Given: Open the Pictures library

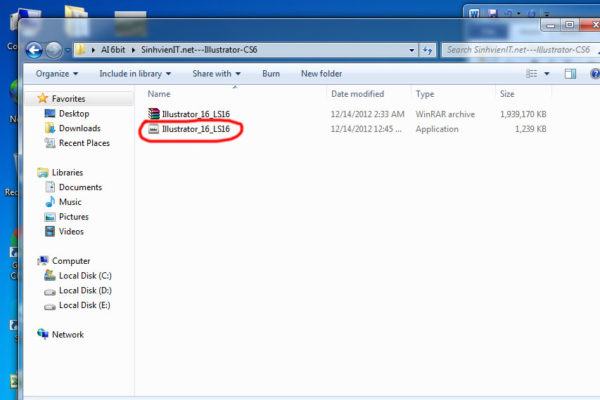Looking at the screenshot, I should [x=74, y=217].
